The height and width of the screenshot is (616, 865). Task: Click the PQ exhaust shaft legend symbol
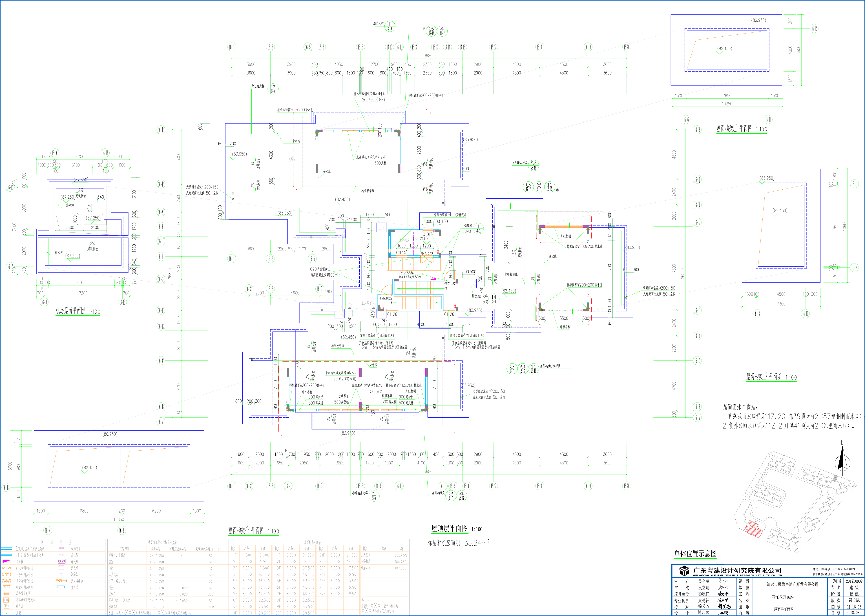pyautogui.click(x=6, y=606)
